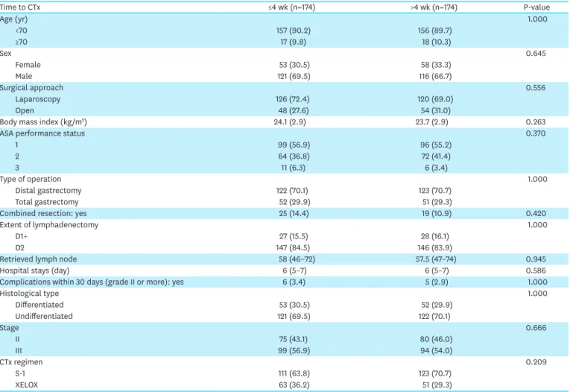Click the P-value '0.586'
The image size is (576, 392).
pos(536,271)
